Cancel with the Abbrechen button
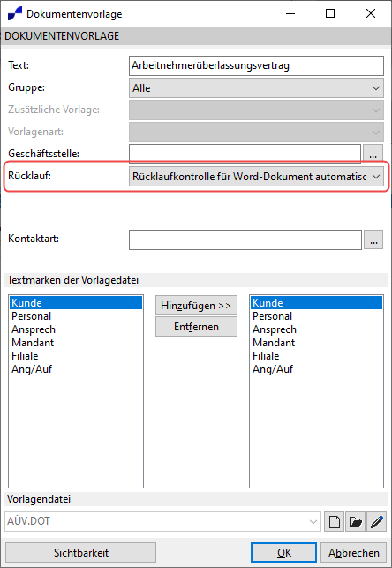Viewport: 392px width, 568px height. pos(354,553)
